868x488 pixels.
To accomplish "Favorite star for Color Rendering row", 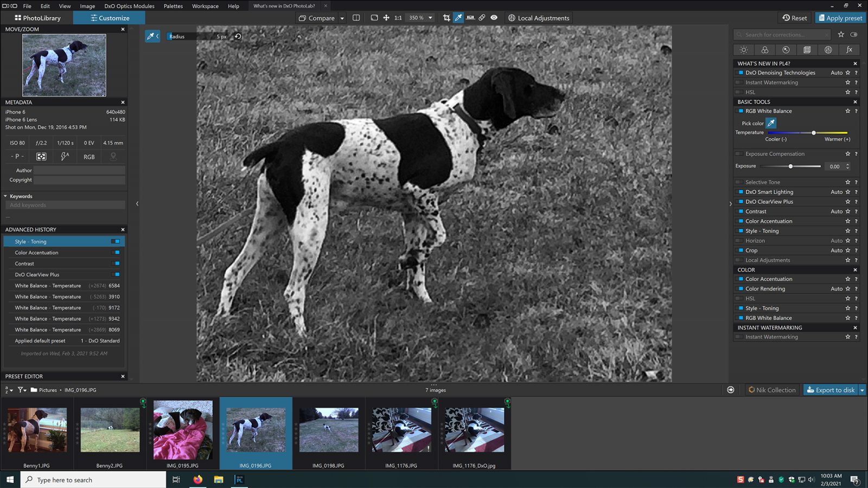I will click(x=848, y=289).
